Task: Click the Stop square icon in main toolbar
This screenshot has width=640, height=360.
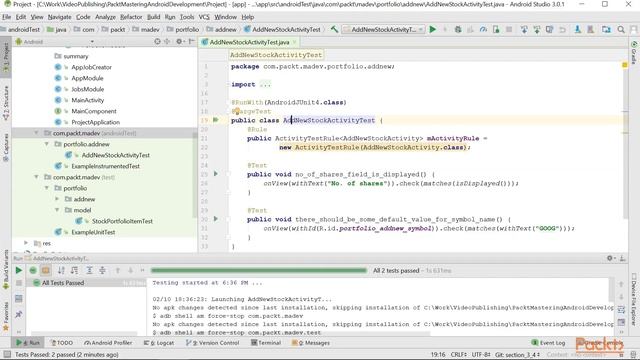Action: coord(509,29)
